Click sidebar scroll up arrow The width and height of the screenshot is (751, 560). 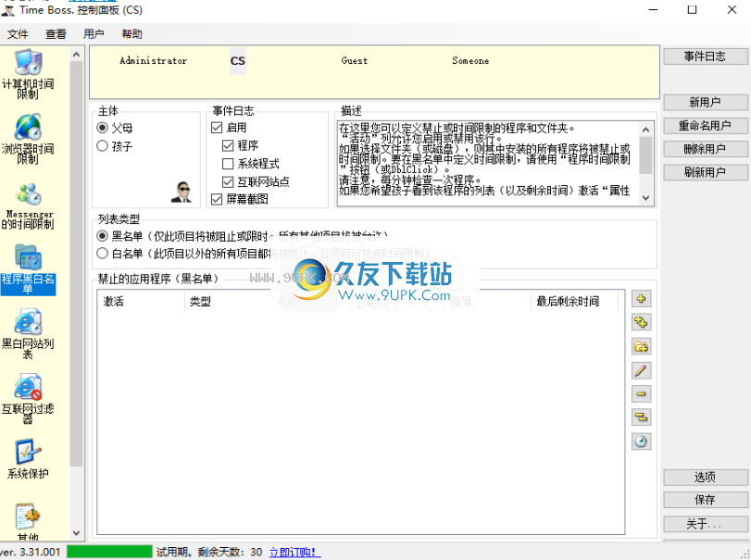pyautogui.click(x=76, y=55)
